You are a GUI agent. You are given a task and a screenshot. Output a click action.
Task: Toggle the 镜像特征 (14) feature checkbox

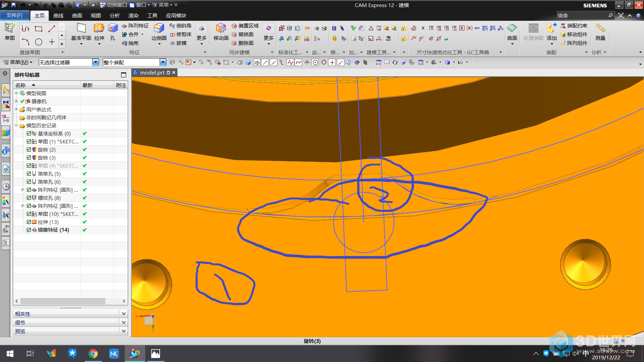[x=29, y=230]
